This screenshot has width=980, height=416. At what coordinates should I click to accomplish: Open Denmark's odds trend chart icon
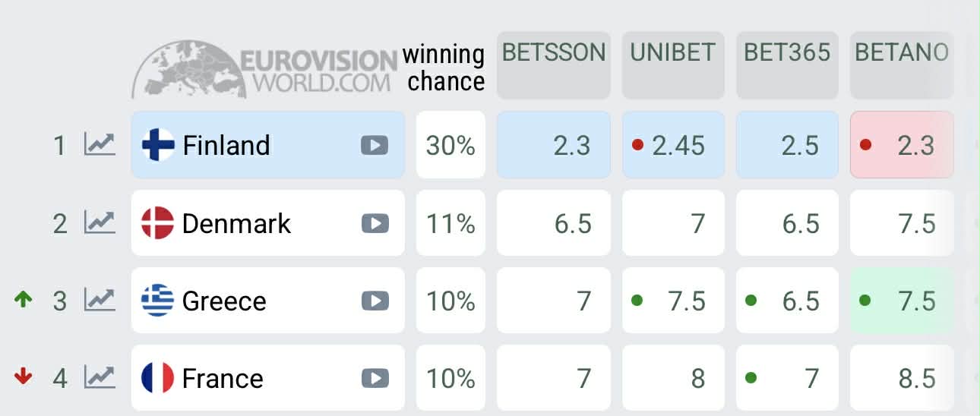click(x=100, y=223)
